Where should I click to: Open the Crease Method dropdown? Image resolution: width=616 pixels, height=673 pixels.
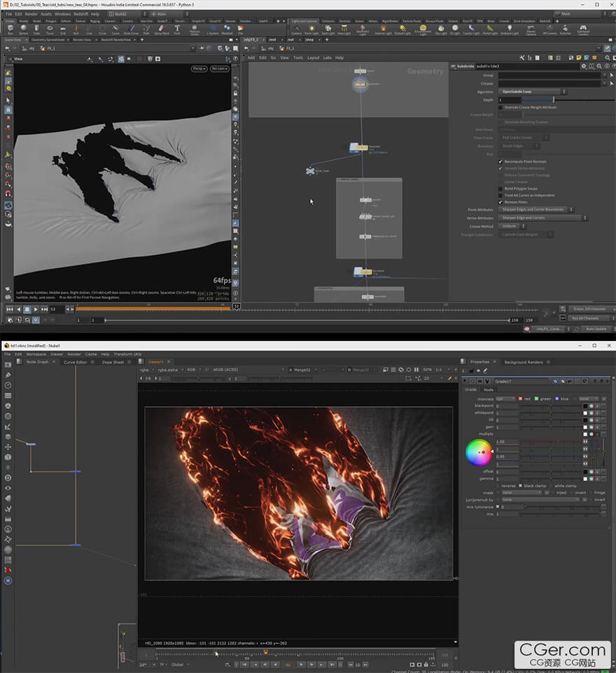[x=512, y=226]
